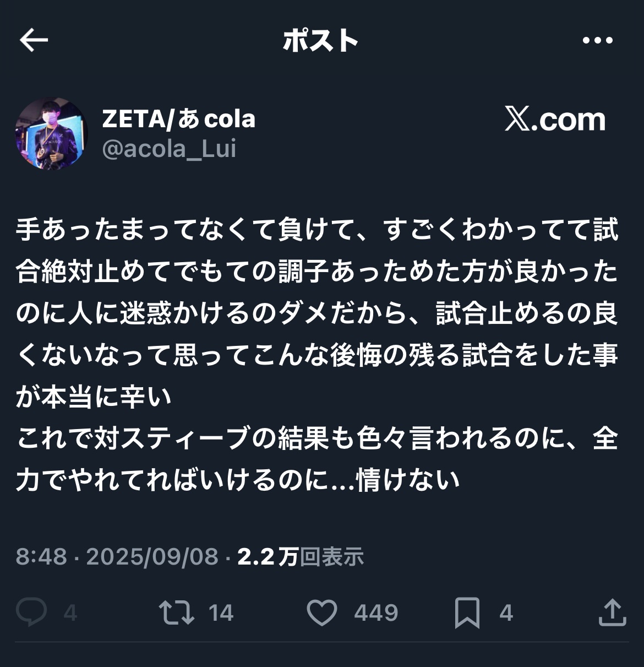The height and width of the screenshot is (667, 644).
Task: Click the reply count 4
Action: click(70, 613)
